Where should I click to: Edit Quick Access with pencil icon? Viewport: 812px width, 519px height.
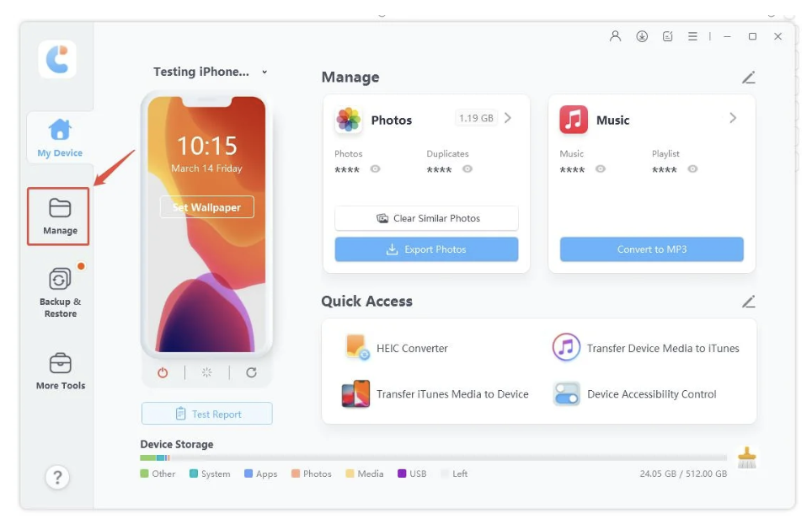tap(748, 302)
